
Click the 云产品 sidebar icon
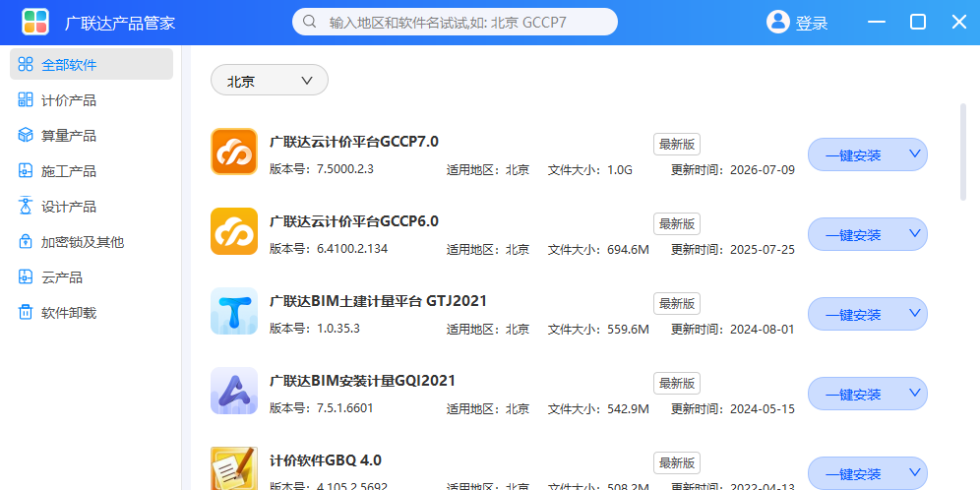click(x=25, y=276)
